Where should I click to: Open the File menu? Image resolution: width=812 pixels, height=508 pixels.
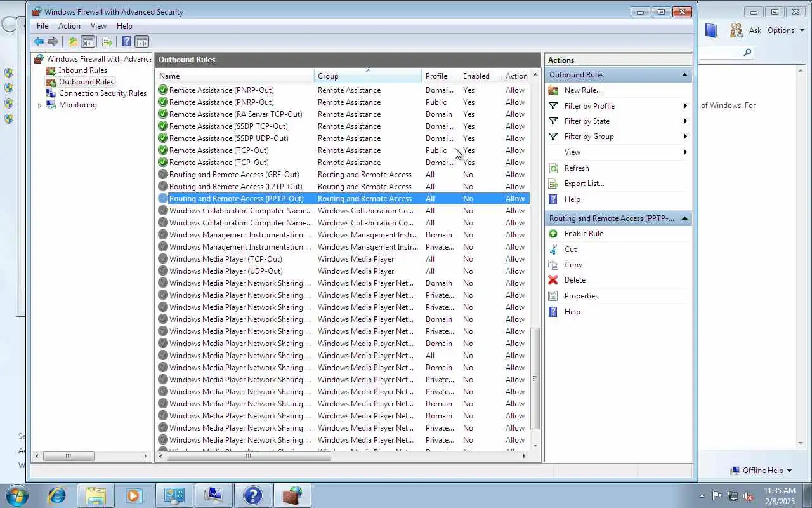[x=43, y=26]
